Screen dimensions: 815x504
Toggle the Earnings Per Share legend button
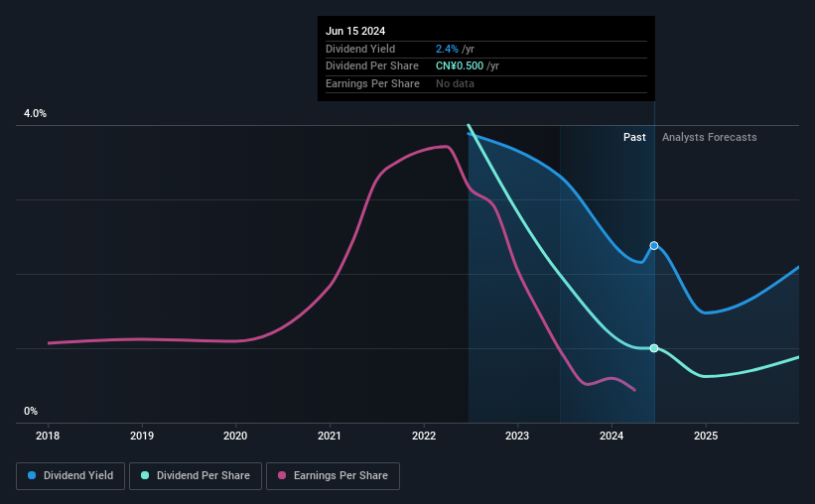point(333,476)
